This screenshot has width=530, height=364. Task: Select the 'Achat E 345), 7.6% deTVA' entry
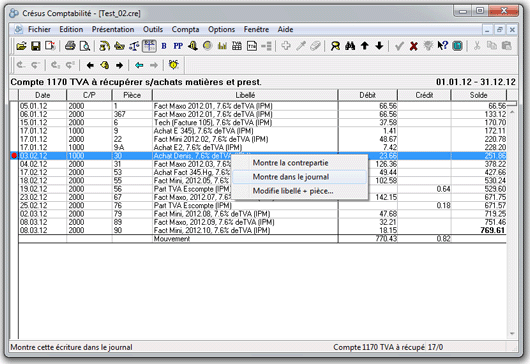click(262, 131)
